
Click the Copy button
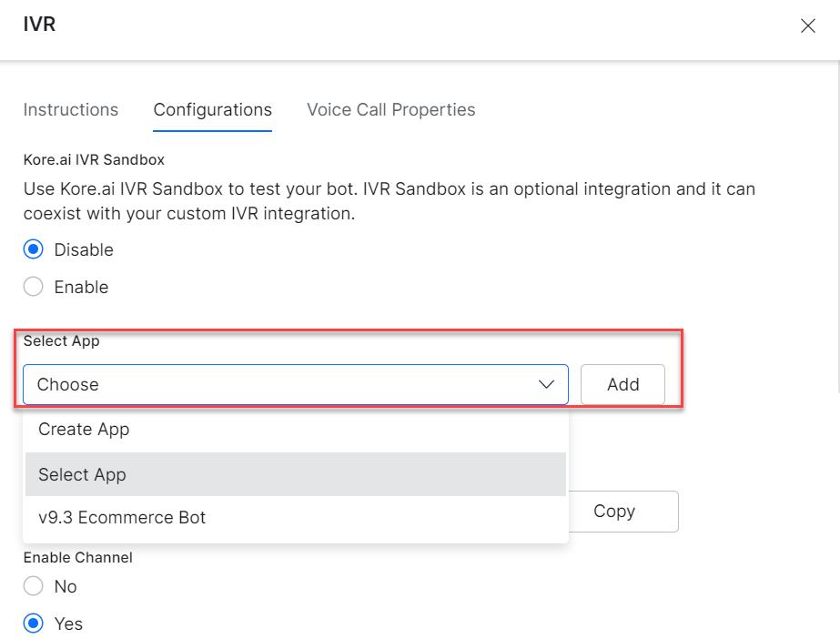pyautogui.click(x=623, y=512)
